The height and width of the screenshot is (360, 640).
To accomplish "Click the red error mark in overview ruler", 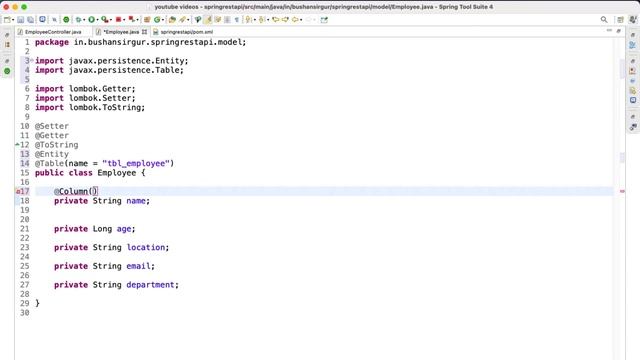I will coord(622,191).
